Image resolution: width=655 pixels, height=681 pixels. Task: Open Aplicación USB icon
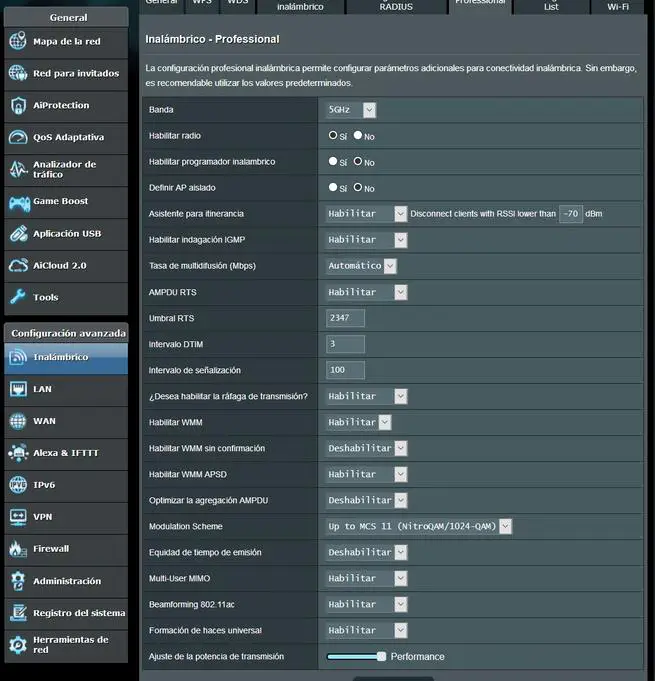pyautogui.click(x=17, y=234)
